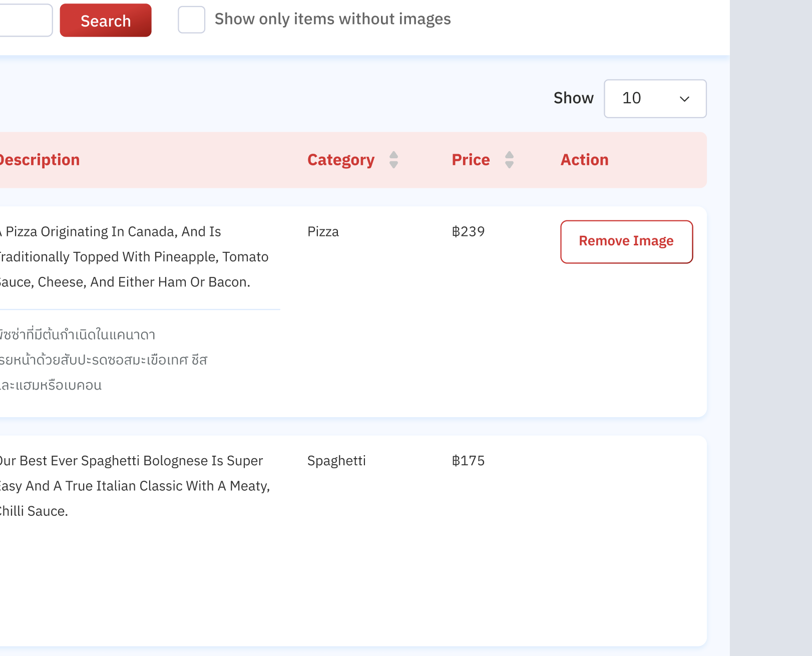This screenshot has width=812, height=656.
Task: Click the ฿239 price value
Action: (468, 232)
